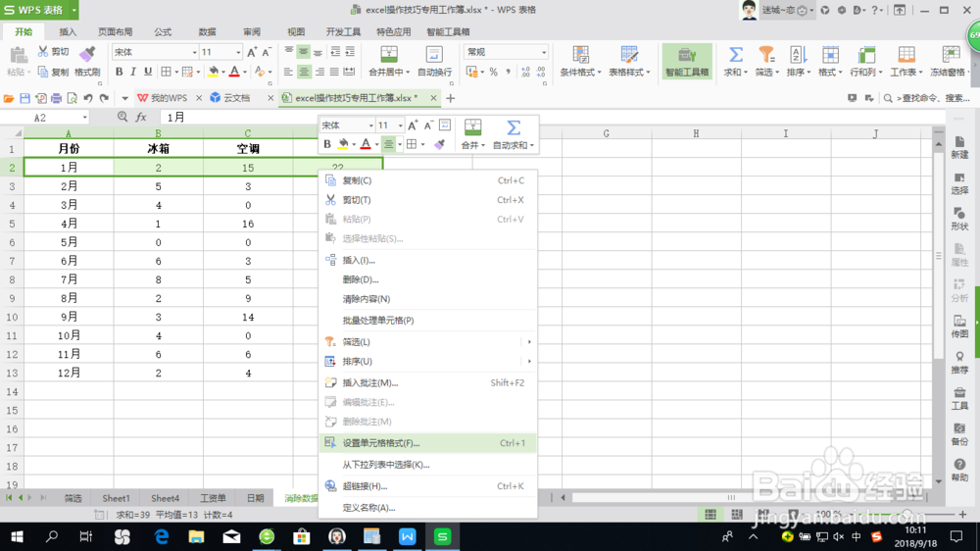Choose Copy (复制) from context menu
Viewport: 980px width, 551px height.
point(427,180)
